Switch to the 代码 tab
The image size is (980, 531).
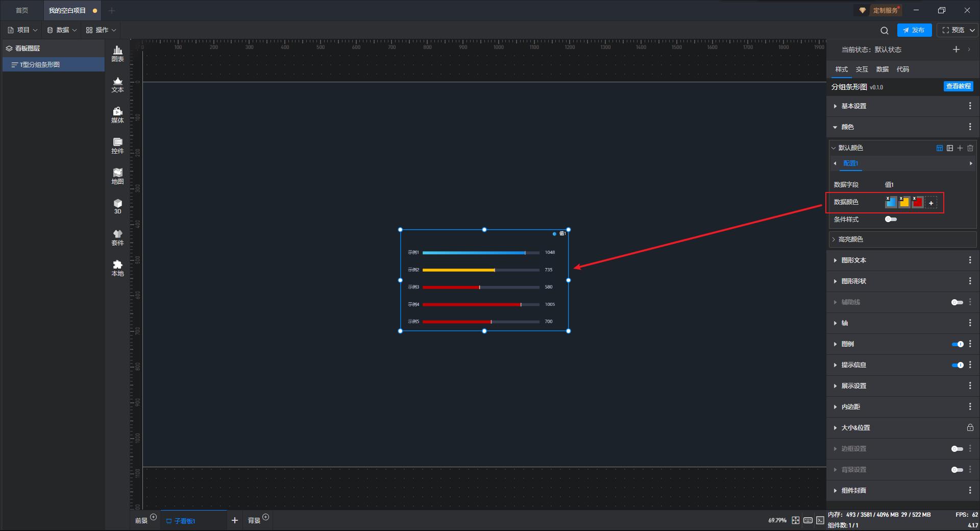tap(903, 69)
